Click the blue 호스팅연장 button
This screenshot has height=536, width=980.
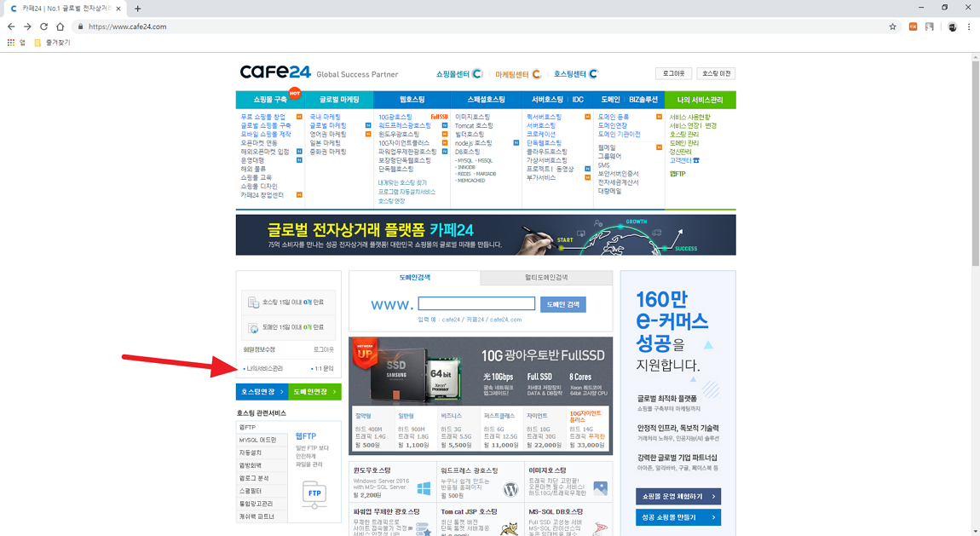(x=262, y=392)
